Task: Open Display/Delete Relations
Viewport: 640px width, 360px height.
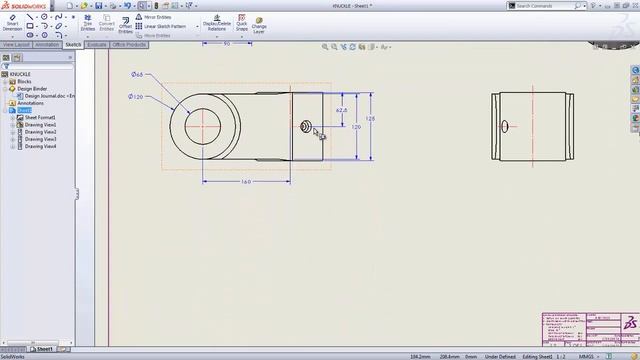Action: coord(217,22)
